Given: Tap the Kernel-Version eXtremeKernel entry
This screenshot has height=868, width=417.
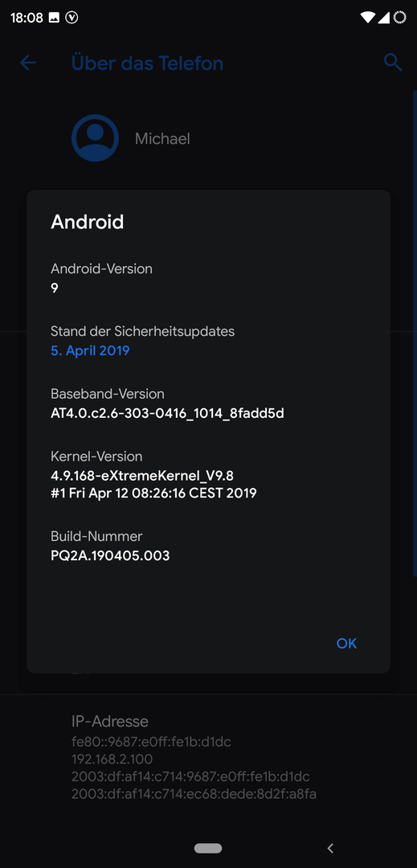Looking at the screenshot, I should click(x=209, y=474).
